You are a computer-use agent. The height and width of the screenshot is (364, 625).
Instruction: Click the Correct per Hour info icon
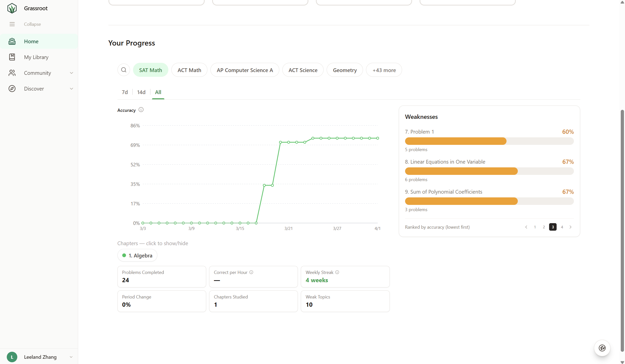pyautogui.click(x=251, y=272)
